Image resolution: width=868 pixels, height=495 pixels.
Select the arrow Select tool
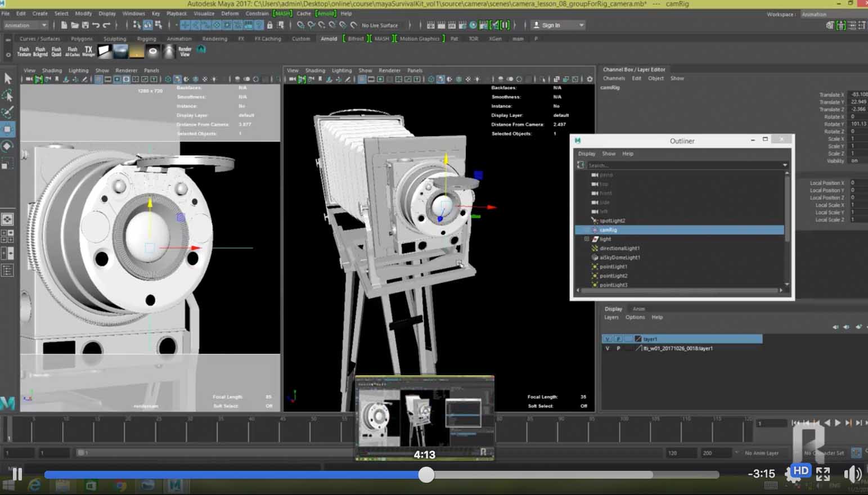coord(8,79)
